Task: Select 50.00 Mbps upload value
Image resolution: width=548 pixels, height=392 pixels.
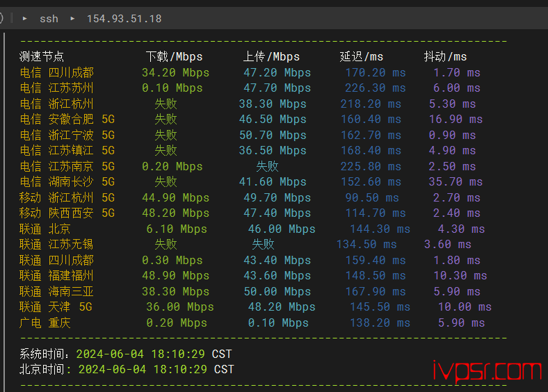Action: tap(277, 292)
